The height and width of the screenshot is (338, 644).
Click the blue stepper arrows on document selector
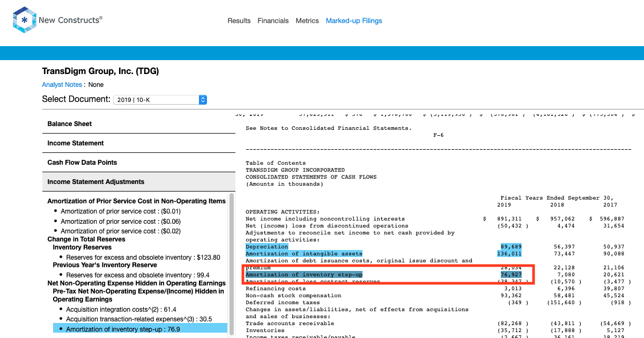coord(203,100)
